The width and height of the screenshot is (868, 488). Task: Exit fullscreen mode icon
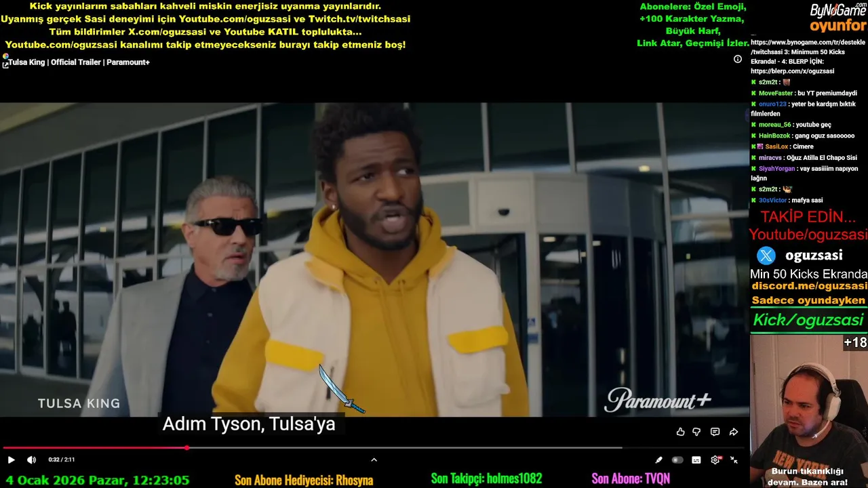point(734,460)
